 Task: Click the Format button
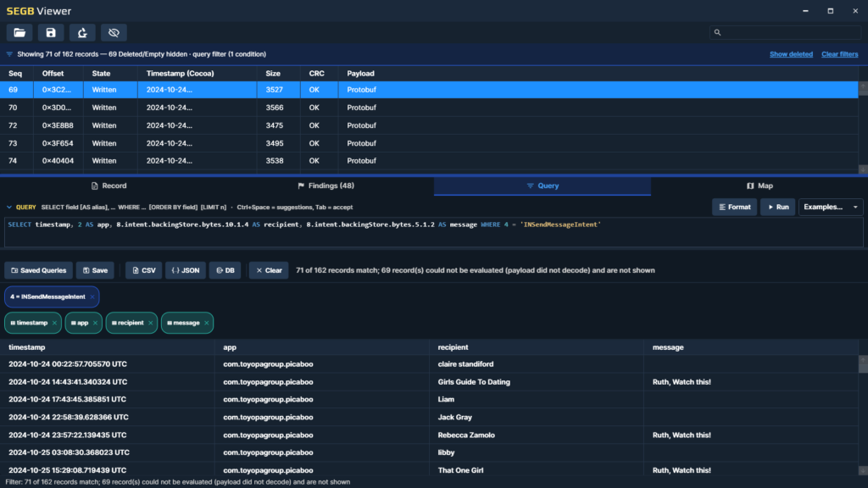click(735, 207)
